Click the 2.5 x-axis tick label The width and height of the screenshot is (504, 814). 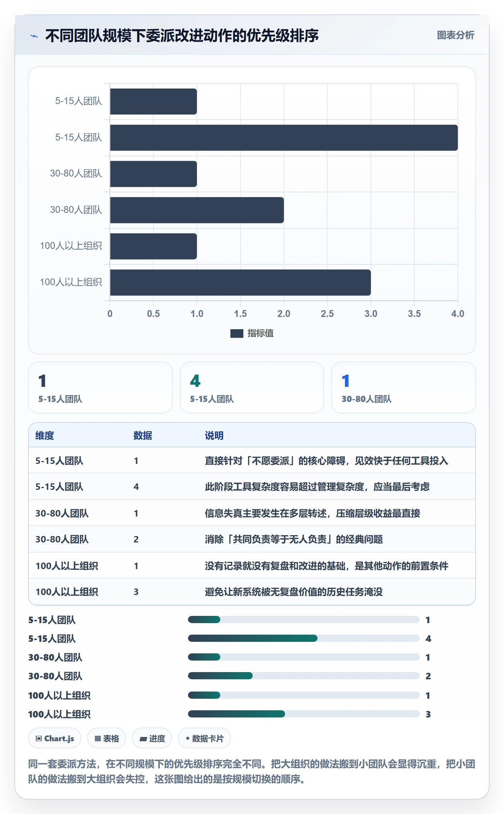[x=327, y=314]
